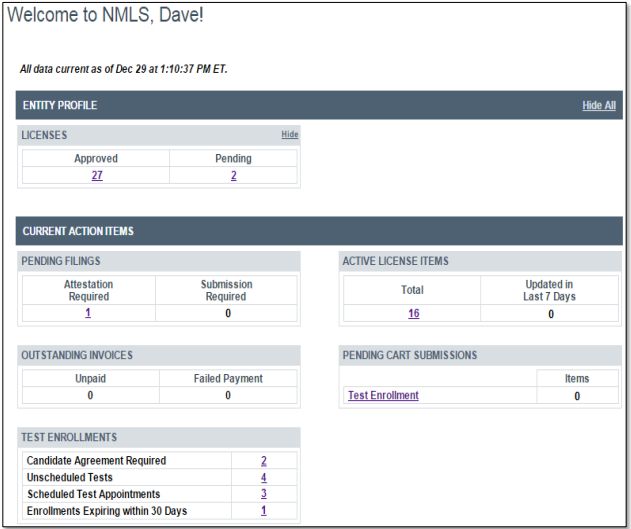
Task: Click the Entity Profile section header
Action: point(60,105)
